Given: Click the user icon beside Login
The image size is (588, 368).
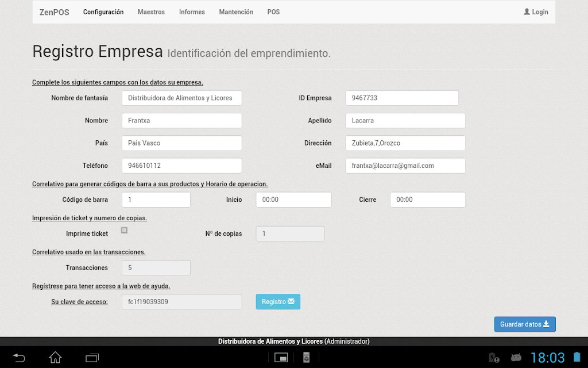Looking at the screenshot, I should pyautogui.click(x=527, y=11).
